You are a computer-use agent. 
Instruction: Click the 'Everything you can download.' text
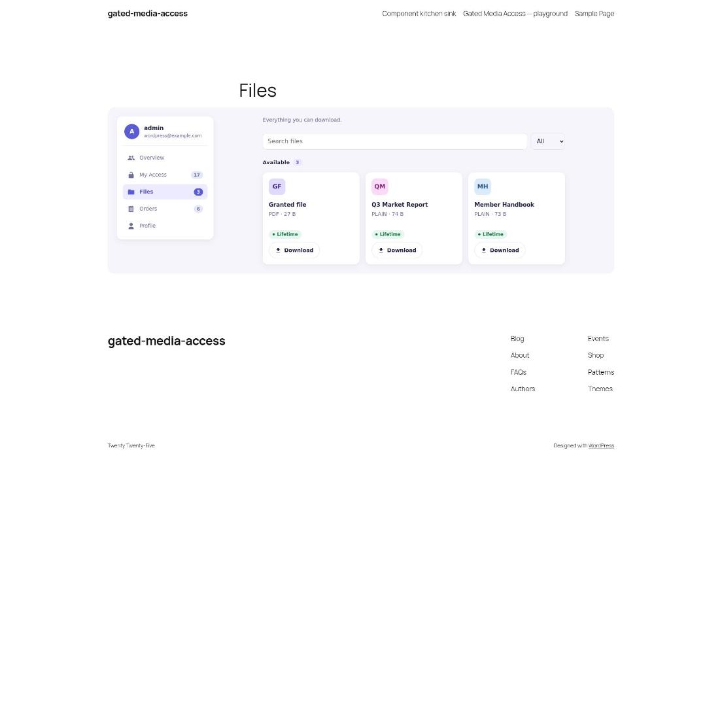[301, 120]
